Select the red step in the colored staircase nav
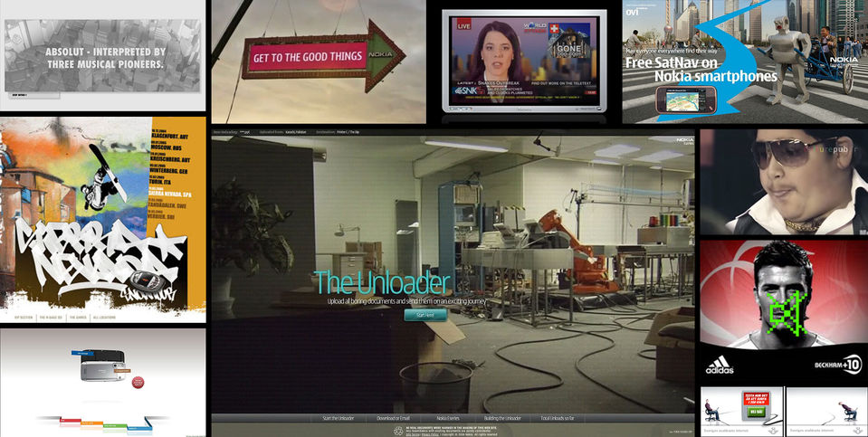This screenshot has height=437, width=868. (x=70, y=421)
